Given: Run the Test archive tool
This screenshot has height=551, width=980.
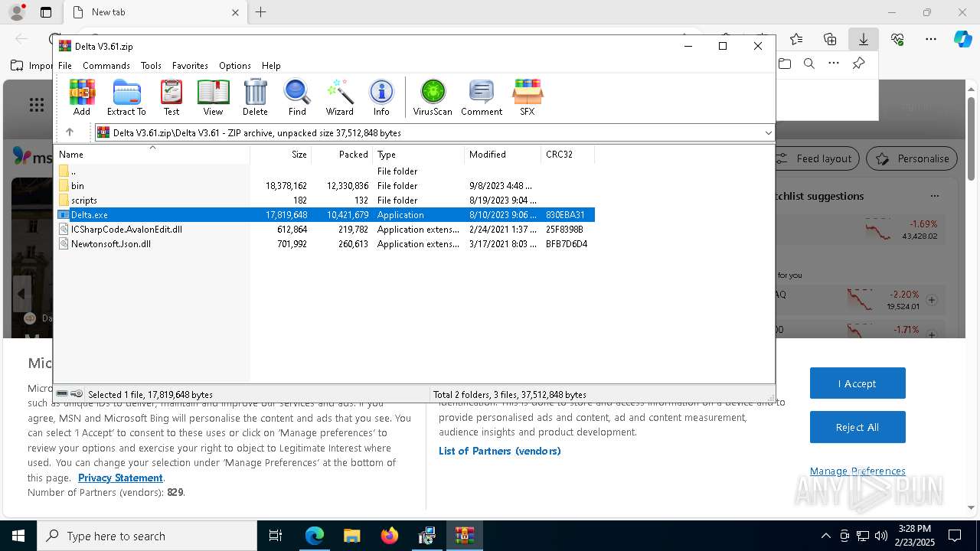Looking at the screenshot, I should 171,97.
